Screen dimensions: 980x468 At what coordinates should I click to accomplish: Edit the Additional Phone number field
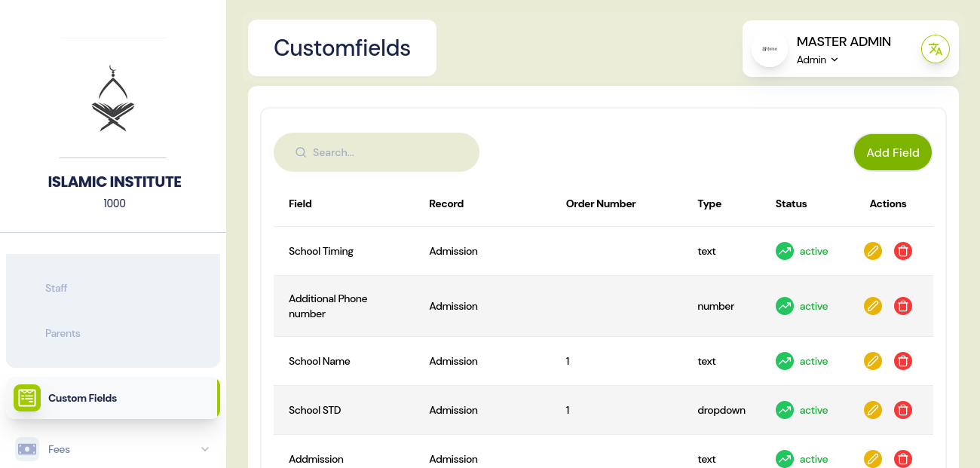coord(872,306)
